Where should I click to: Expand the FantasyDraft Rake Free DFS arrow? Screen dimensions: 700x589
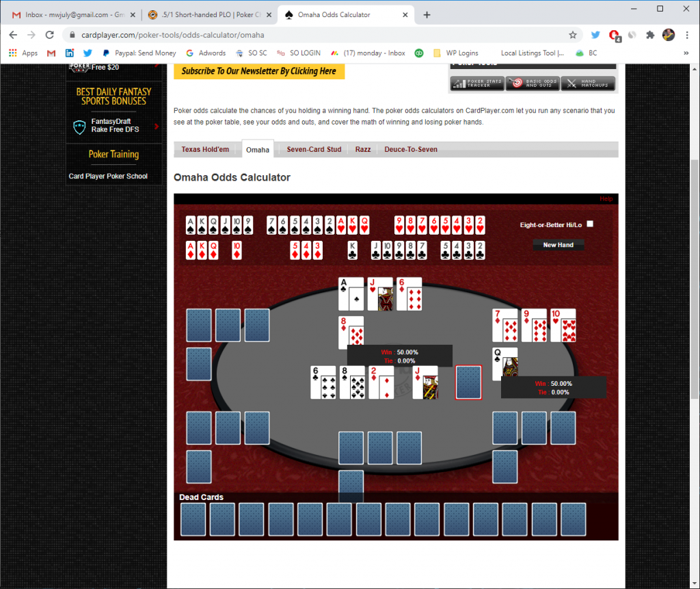(157, 126)
